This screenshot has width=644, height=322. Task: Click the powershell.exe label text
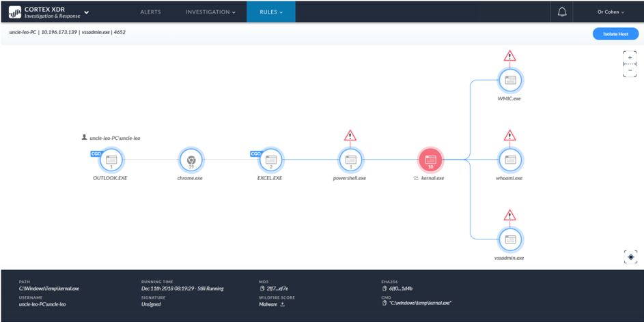click(x=350, y=179)
